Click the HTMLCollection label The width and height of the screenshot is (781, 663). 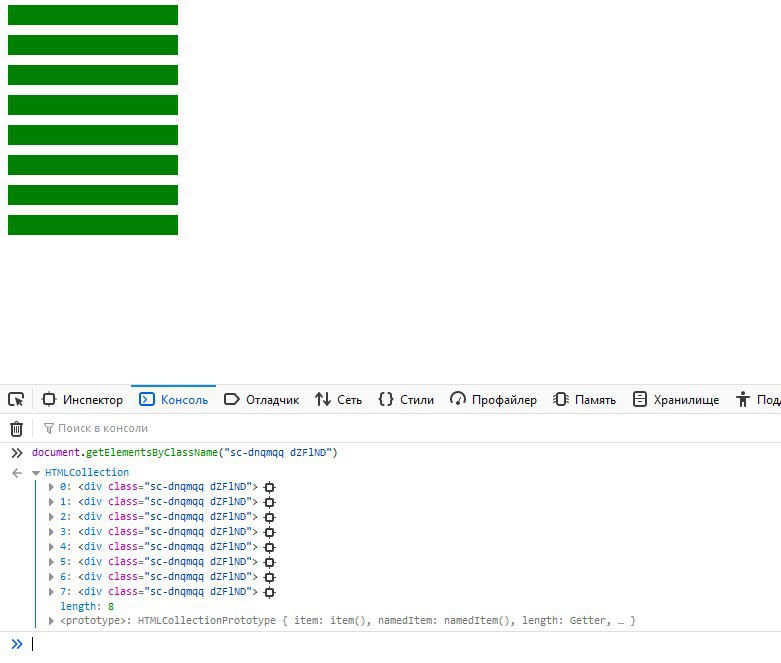[x=87, y=472]
